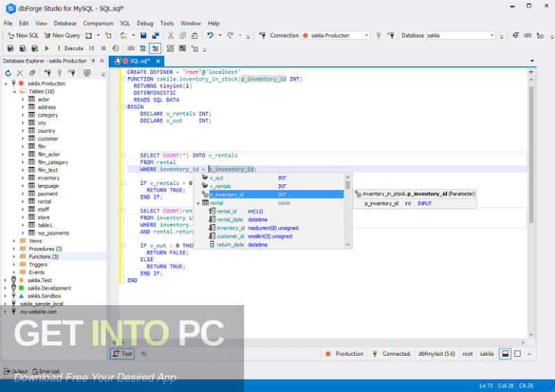Close the Database Explorer panel
555x392 pixels.
click(x=102, y=61)
